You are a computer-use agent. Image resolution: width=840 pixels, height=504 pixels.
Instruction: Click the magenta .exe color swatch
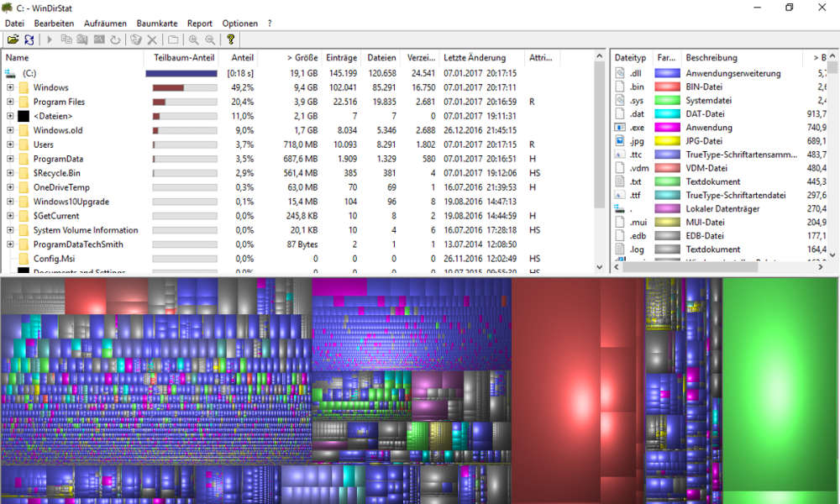pyautogui.click(x=668, y=128)
